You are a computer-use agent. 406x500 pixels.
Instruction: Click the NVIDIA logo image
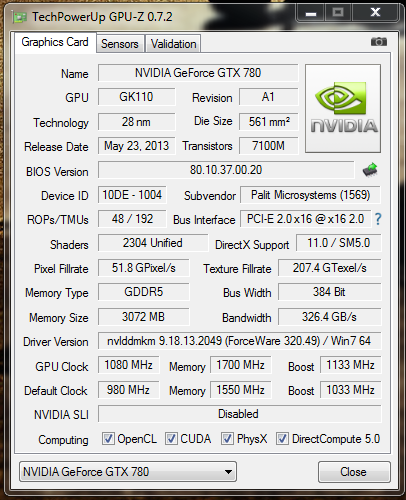343,109
